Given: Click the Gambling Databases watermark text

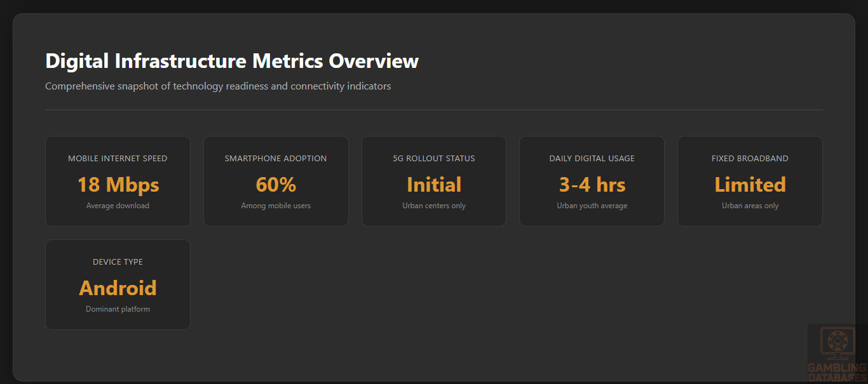Looking at the screenshot, I should pyautogui.click(x=836, y=373).
